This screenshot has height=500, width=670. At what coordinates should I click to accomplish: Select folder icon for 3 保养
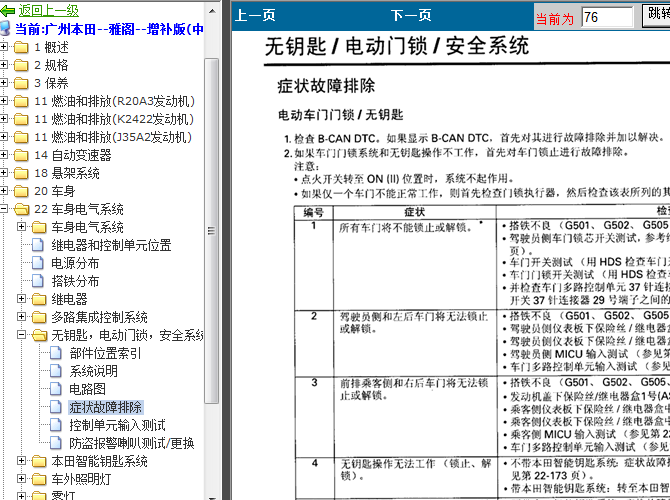click(21, 83)
